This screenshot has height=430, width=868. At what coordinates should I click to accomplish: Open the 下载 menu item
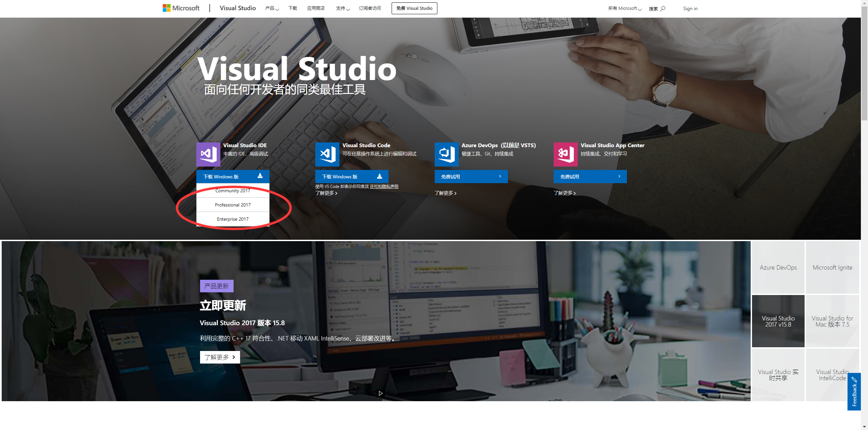tap(292, 8)
